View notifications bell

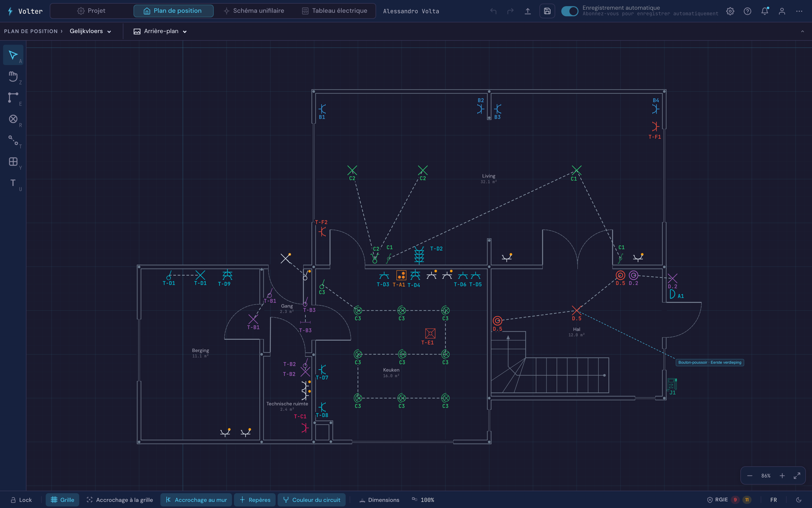point(765,11)
